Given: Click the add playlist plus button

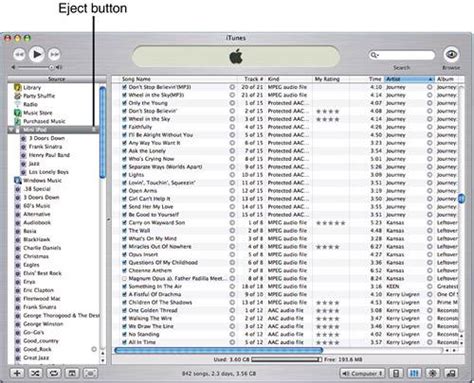Looking at the screenshot, I should click(x=17, y=373).
